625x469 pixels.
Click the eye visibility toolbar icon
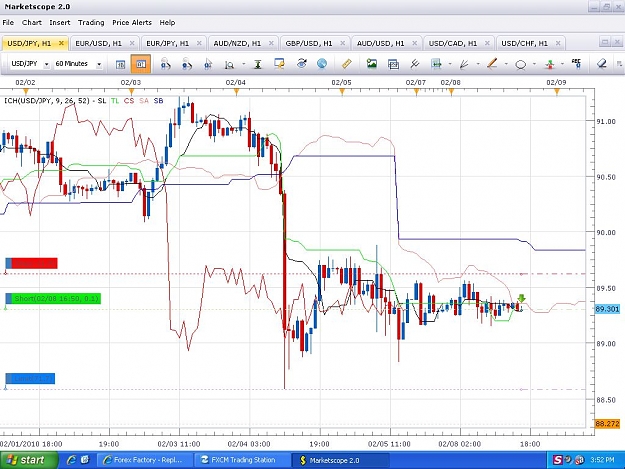(x=301, y=64)
